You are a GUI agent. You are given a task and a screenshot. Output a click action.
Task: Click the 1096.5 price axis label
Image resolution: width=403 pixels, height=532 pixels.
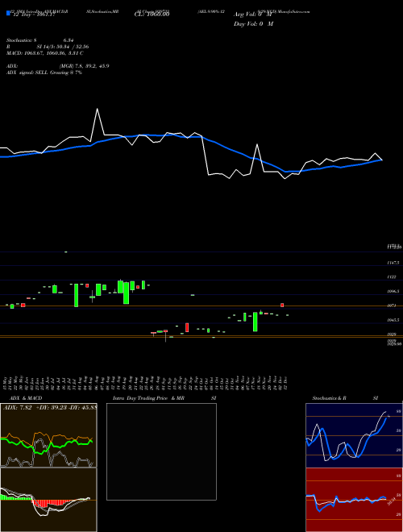[393, 292]
